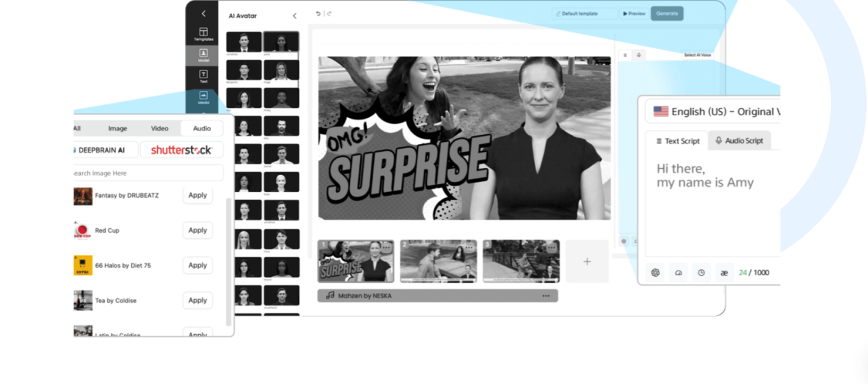The width and height of the screenshot is (868, 384).
Task: Add a new scene with plus button
Action: pos(587,261)
